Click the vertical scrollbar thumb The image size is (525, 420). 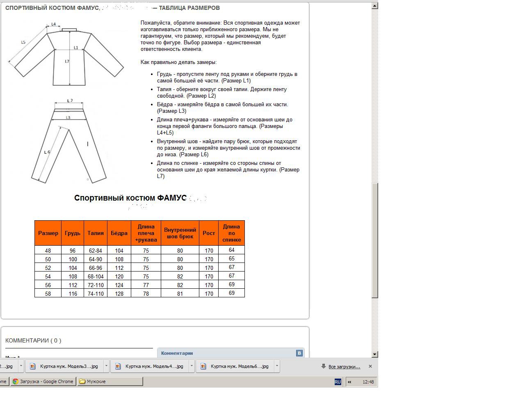374,240
